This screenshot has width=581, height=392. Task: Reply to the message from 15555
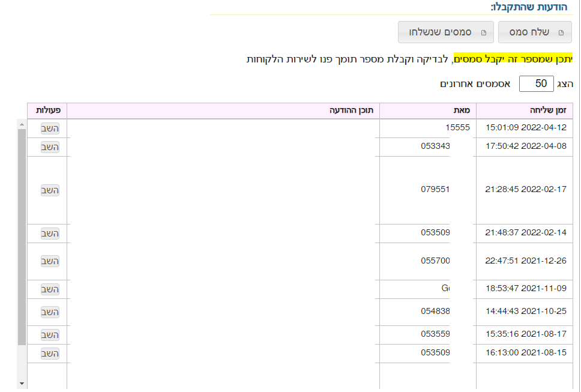click(50, 128)
